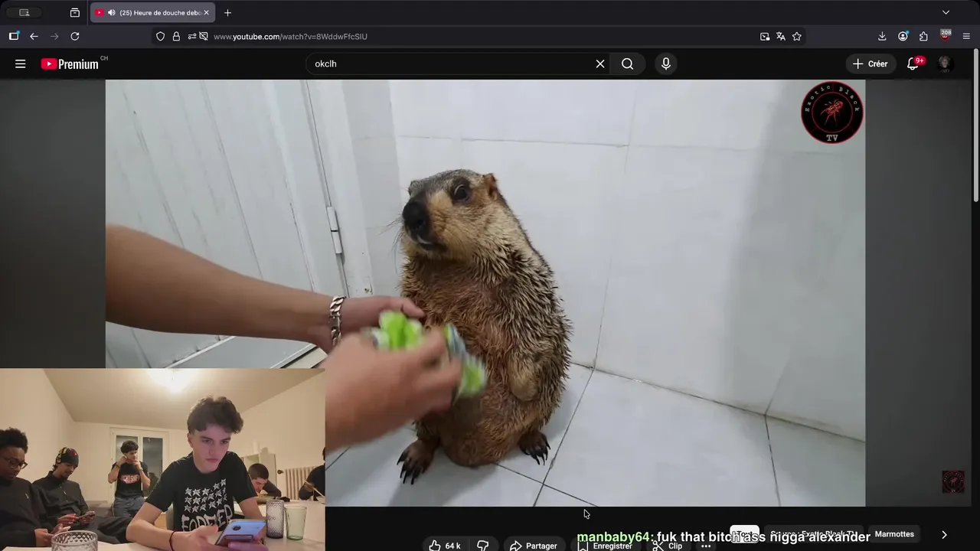Open more video actions ellipsis

[706, 546]
